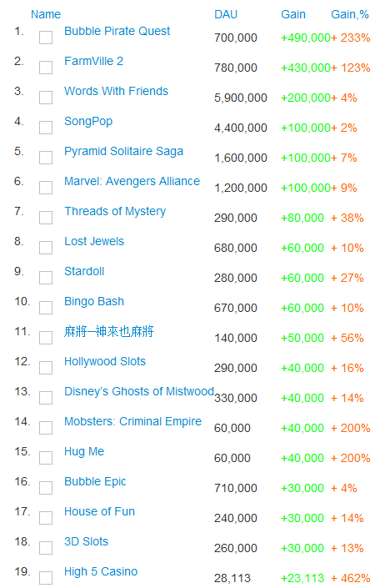Open Marvel: Avengers Alliance app page

click(x=132, y=181)
